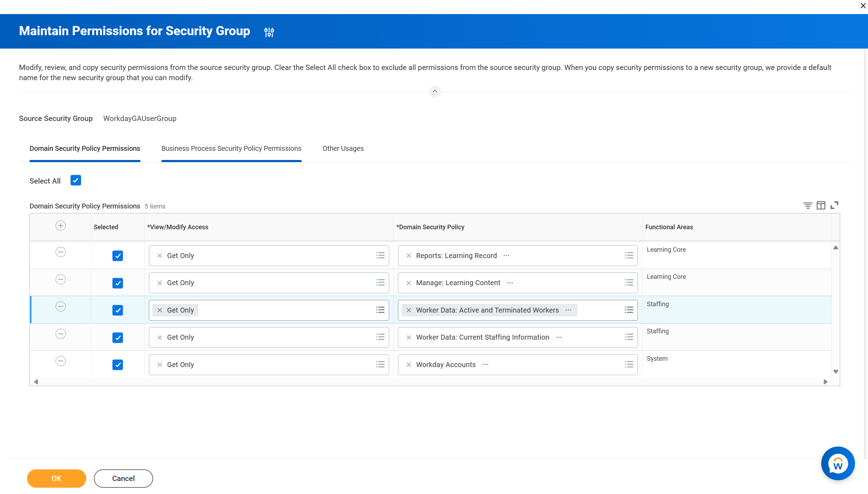Image resolution: width=868 pixels, height=494 pixels.
Task: Switch to Business Process Security Policy Permissions tab
Action: 231,148
